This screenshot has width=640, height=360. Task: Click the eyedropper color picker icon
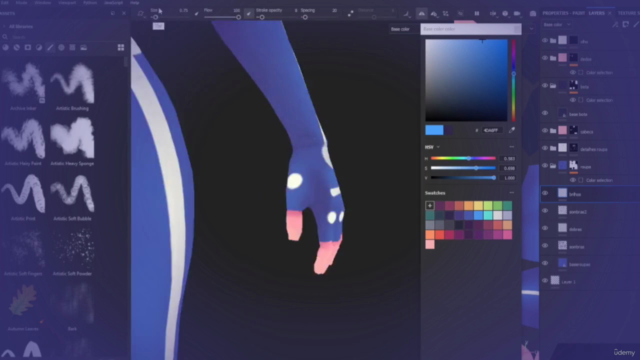pos(512,130)
